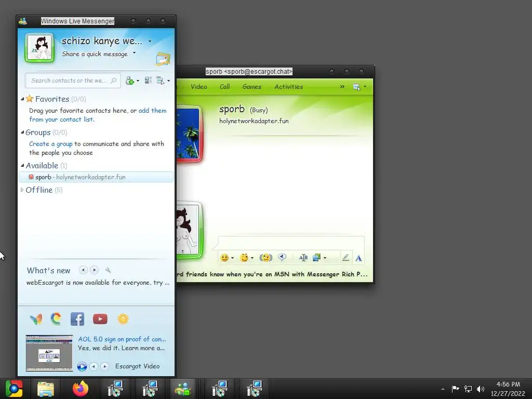This screenshot has height=399, width=532.
Task: Click the MSN butterfly icon
Action: tap(36, 319)
